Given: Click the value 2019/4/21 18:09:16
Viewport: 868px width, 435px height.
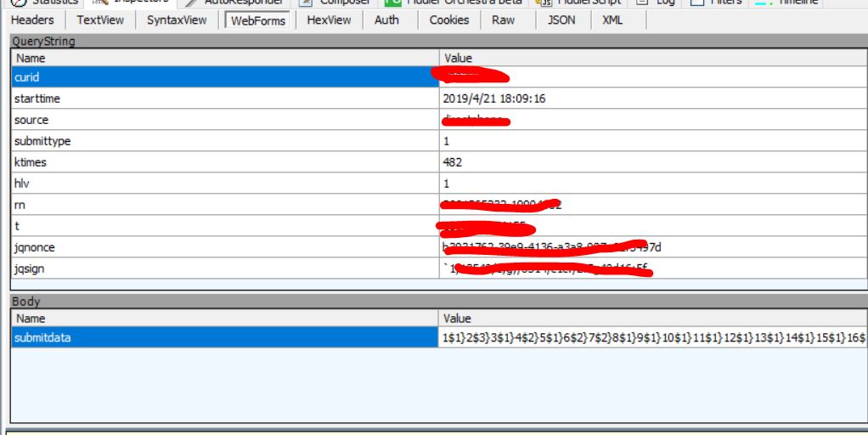Looking at the screenshot, I should (493, 99).
